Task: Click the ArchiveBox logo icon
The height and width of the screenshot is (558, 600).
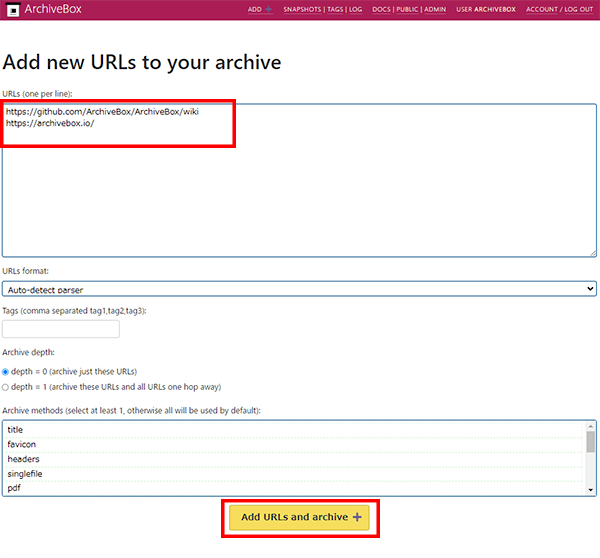Action: coord(11,10)
